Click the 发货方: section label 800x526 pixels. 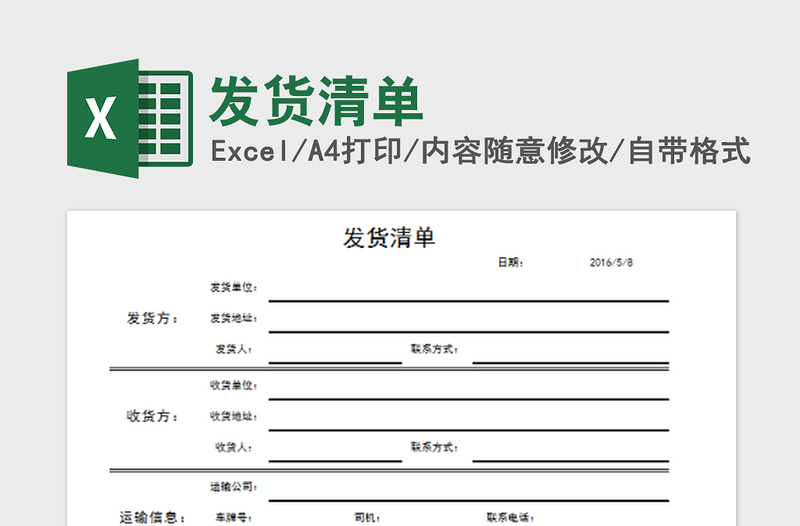(152, 318)
